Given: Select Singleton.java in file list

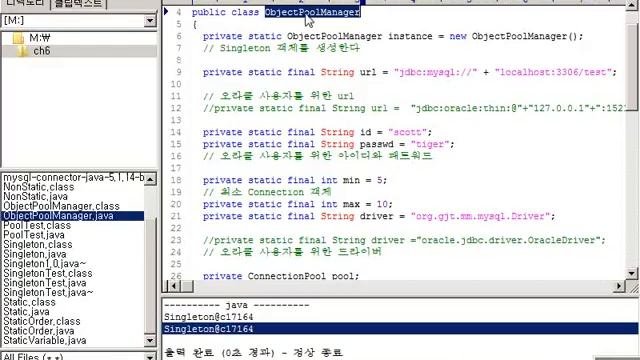Looking at the screenshot, I should coord(35,254).
